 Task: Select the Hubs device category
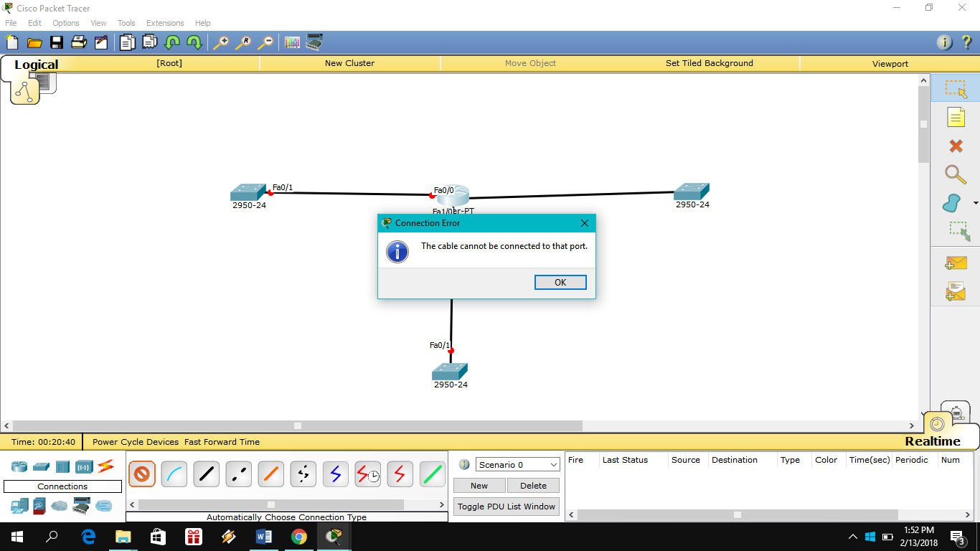tap(62, 466)
